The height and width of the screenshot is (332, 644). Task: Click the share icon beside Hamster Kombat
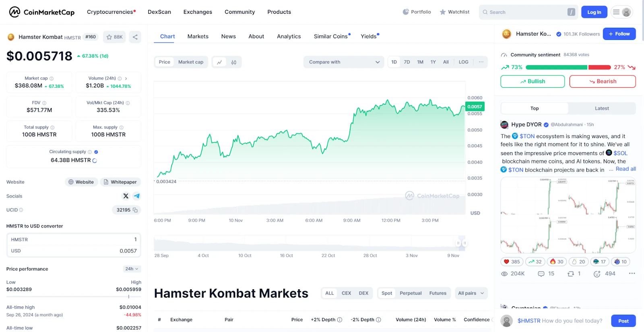tap(135, 37)
